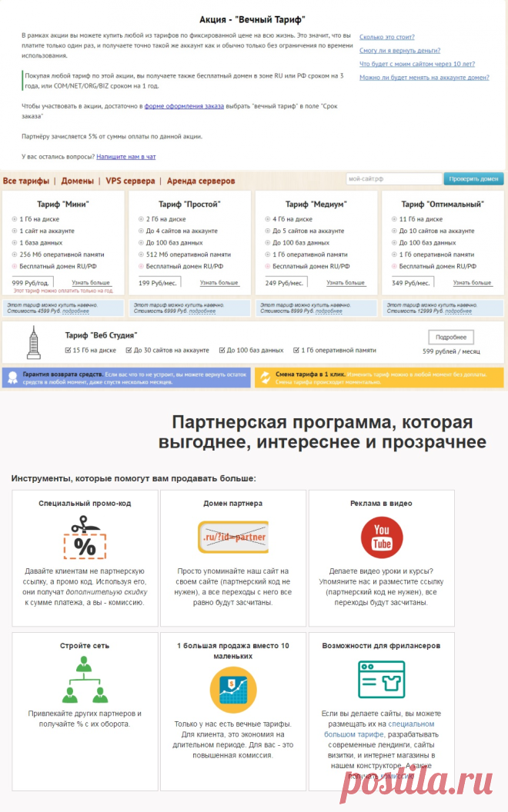
Task: Expand 'подробнее' under Тариф Оптимальный
Action: [x=458, y=311]
